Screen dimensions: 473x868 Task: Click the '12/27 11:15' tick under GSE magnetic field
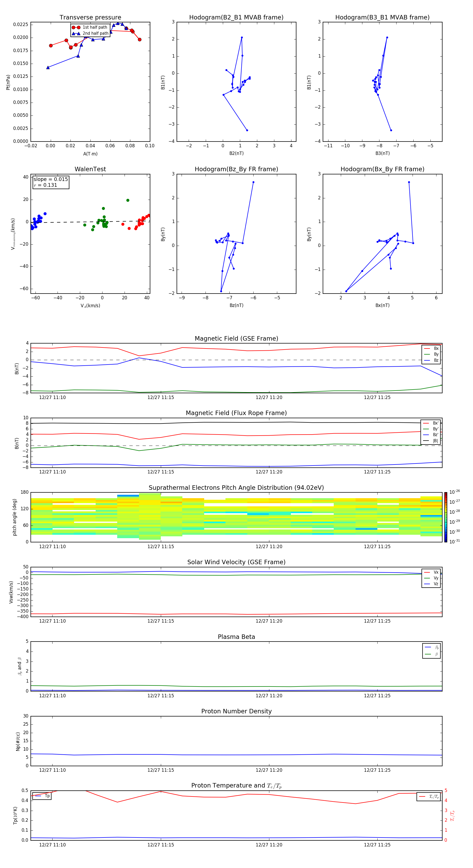(161, 397)
